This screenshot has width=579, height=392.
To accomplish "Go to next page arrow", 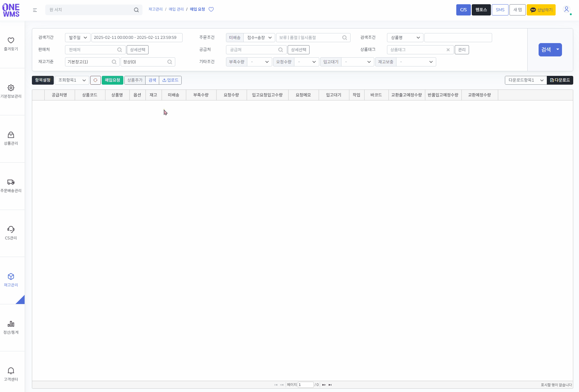I will pyautogui.click(x=324, y=385).
